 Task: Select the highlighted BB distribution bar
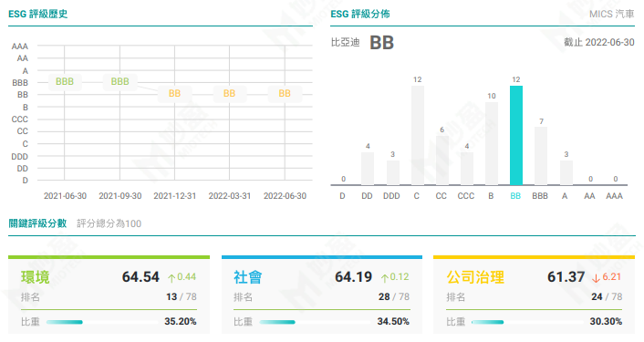[516, 136]
